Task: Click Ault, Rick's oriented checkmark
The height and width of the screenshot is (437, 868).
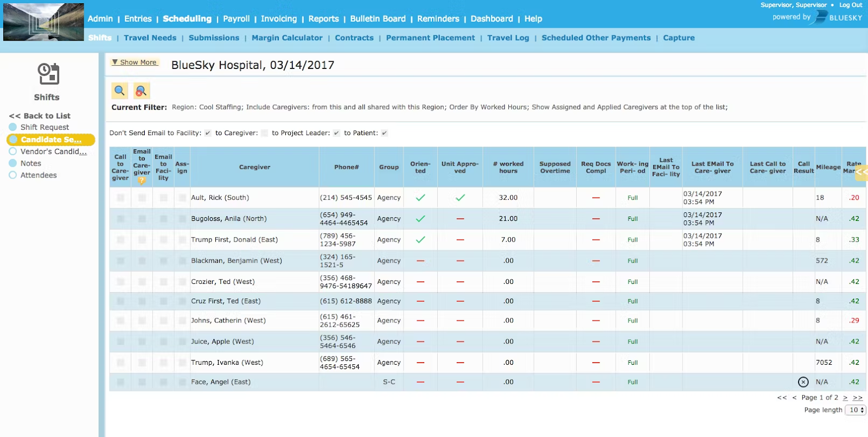Action: click(420, 198)
